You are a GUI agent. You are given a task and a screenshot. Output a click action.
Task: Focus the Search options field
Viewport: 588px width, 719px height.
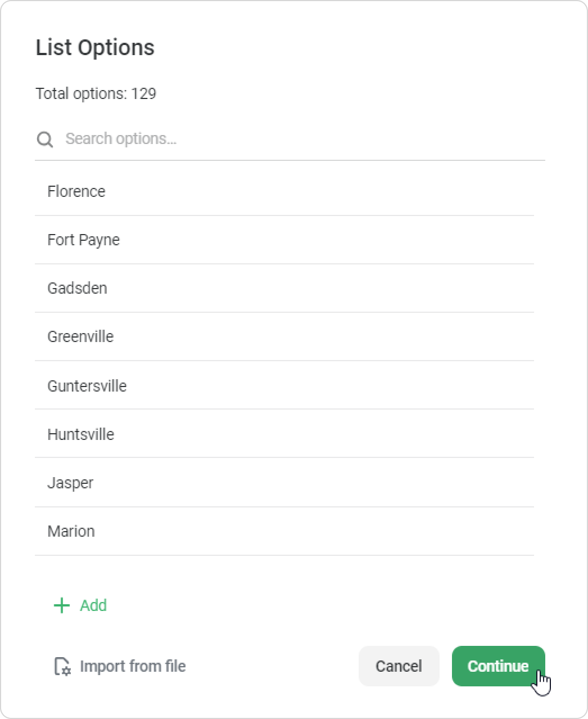[x=304, y=139]
